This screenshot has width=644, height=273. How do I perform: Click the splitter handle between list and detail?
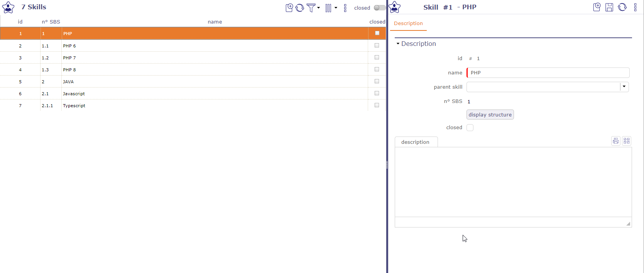387,165
